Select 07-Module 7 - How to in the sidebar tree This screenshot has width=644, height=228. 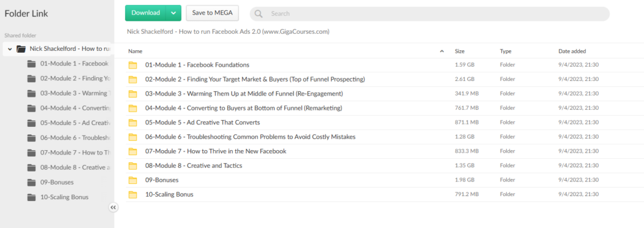(76, 153)
